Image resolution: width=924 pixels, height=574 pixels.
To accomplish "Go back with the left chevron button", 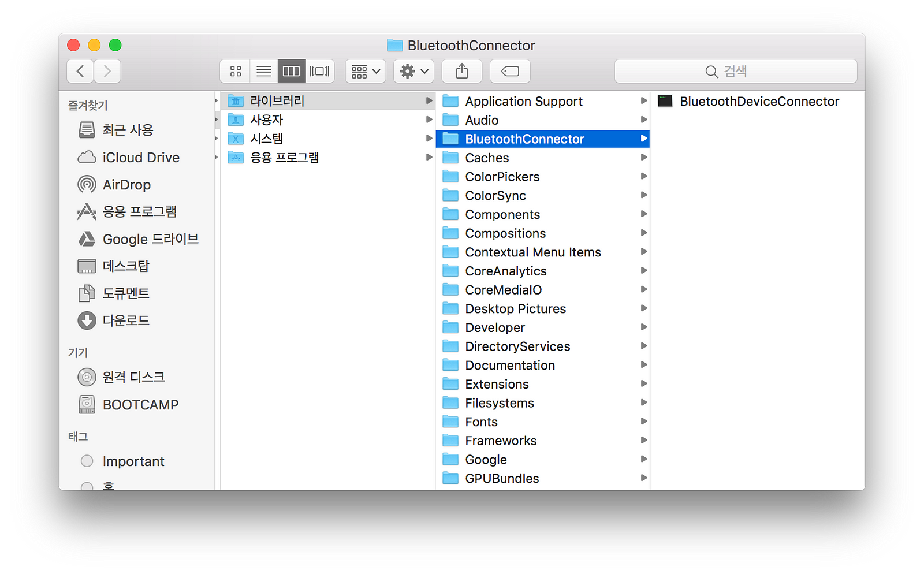I will click(80, 71).
